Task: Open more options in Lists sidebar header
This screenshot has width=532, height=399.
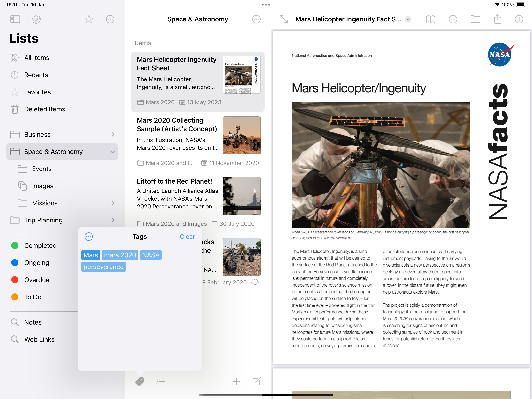Action: coord(110,19)
